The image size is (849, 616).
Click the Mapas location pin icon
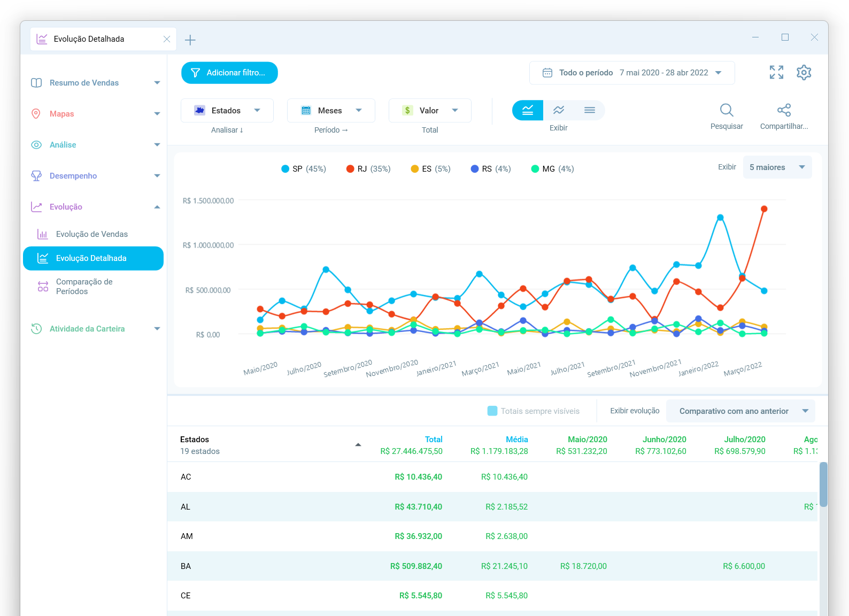[x=36, y=114]
